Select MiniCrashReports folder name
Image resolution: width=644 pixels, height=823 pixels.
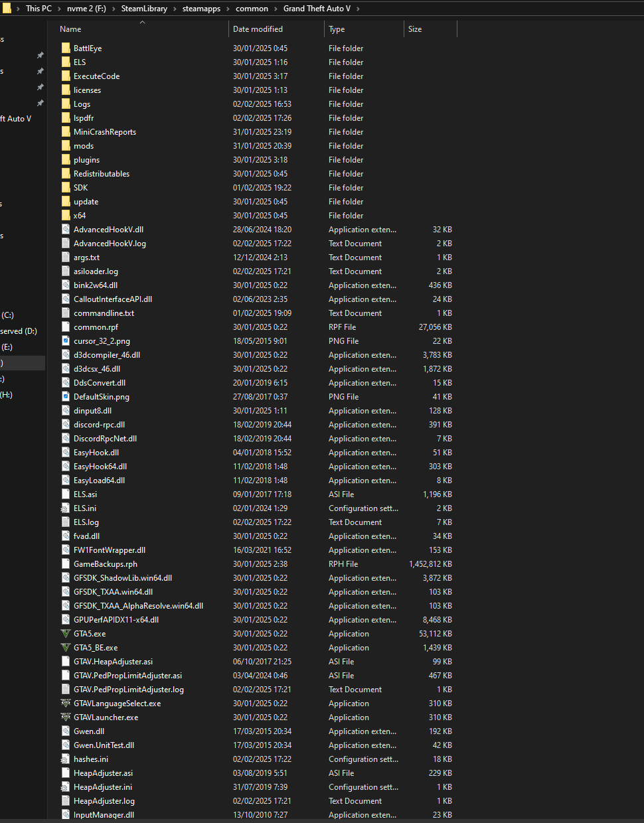[105, 132]
